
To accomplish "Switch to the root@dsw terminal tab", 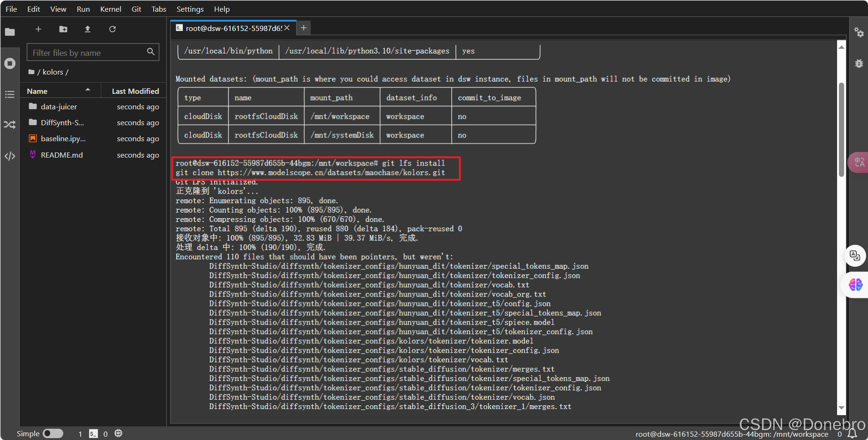I will point(231,28).
